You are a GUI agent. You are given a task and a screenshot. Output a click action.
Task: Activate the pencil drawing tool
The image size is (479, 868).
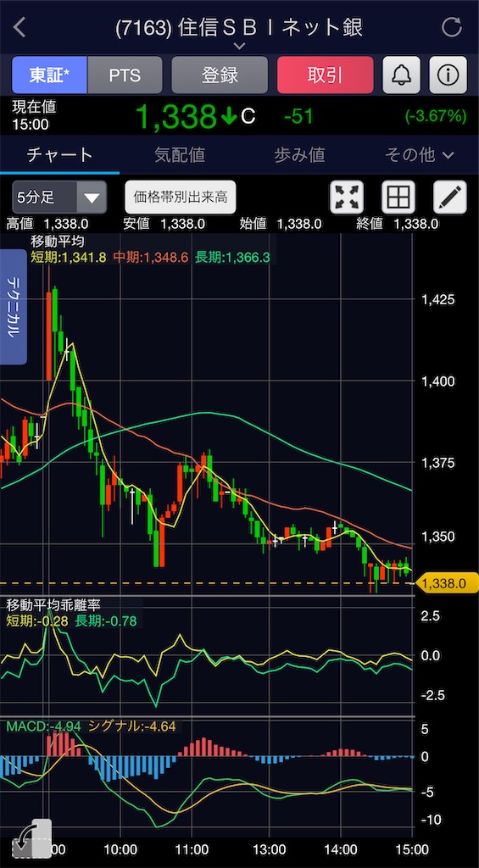449,197
